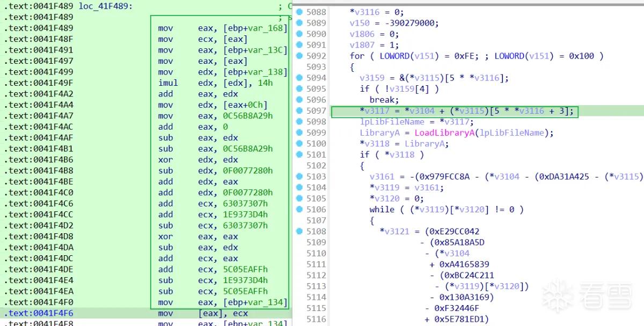Select highlighted mov [eax], ecx at 0041F4F6
This screenshot has width=644, height=326.
(x=203, y=313)
